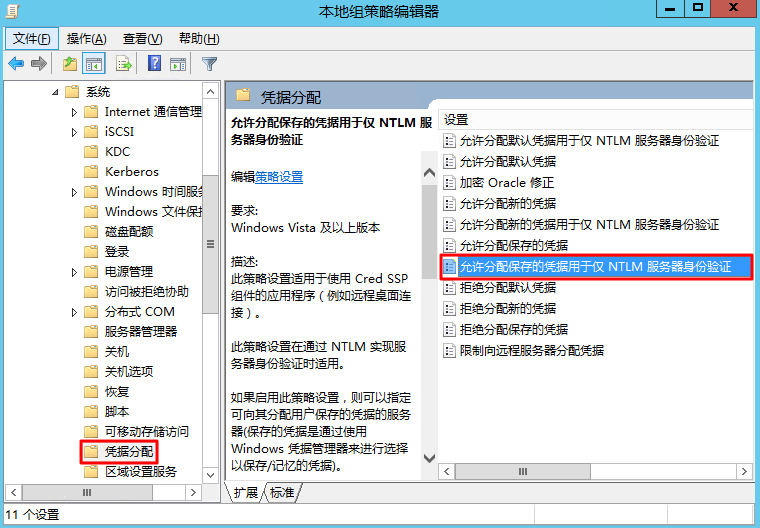Open the 操作(A) menu
The height and width of the screenshot is (528, 760).
86,39
